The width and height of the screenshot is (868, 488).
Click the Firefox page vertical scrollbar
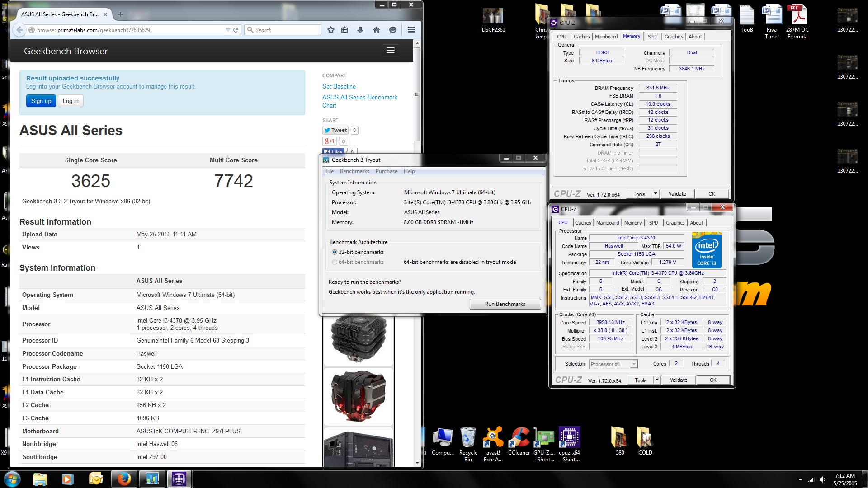point(417,95)
